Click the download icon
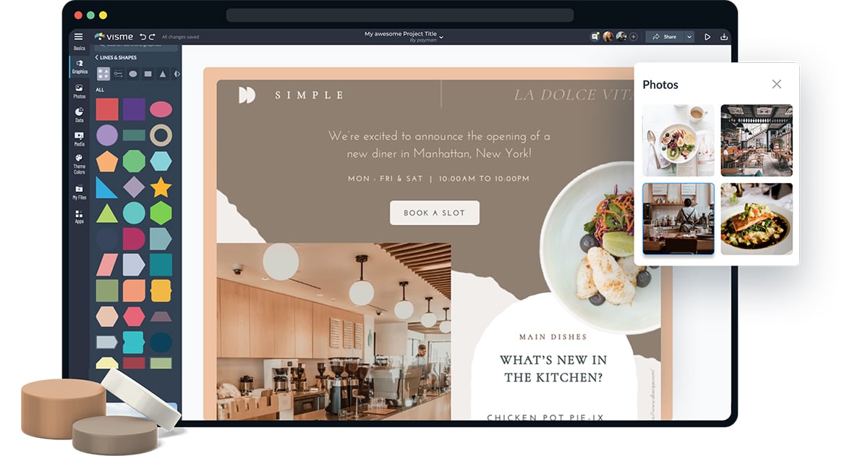This screenshot has height=456, width=868. 724,37
